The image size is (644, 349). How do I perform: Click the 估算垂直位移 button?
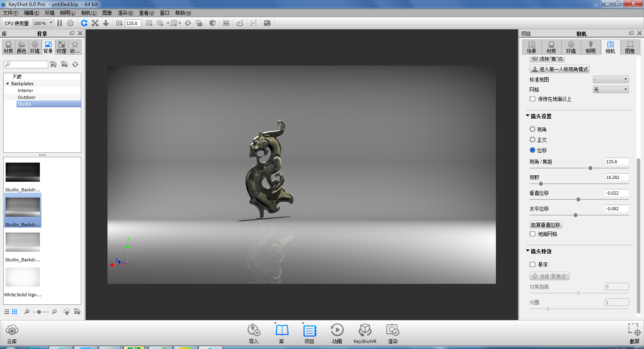(x=545, y=225)
